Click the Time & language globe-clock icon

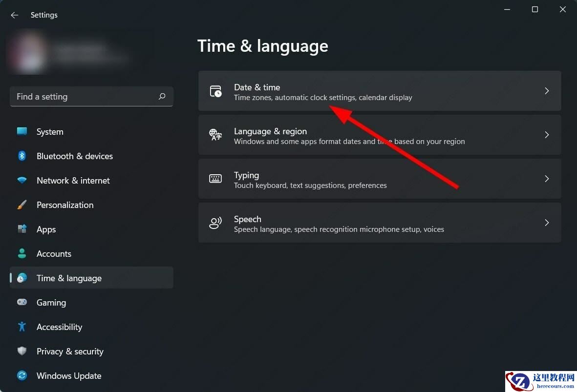click(22, 278)
